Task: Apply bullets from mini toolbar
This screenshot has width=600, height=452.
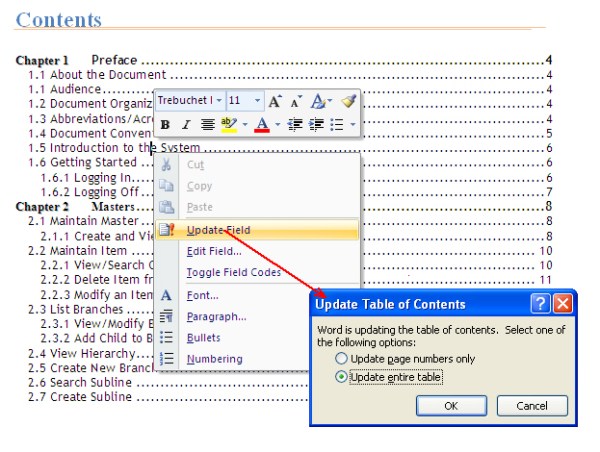Action: click(337, 124)
